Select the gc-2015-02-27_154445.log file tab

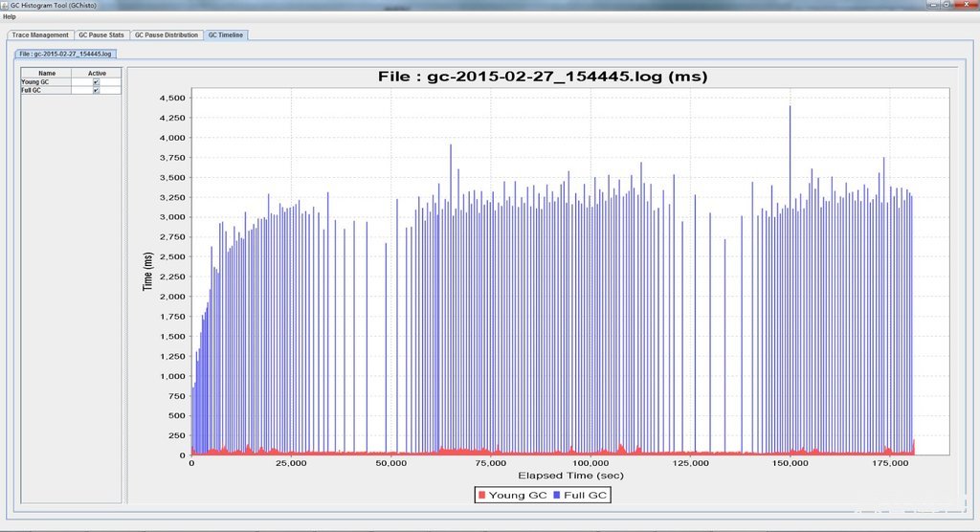(66, 54)
